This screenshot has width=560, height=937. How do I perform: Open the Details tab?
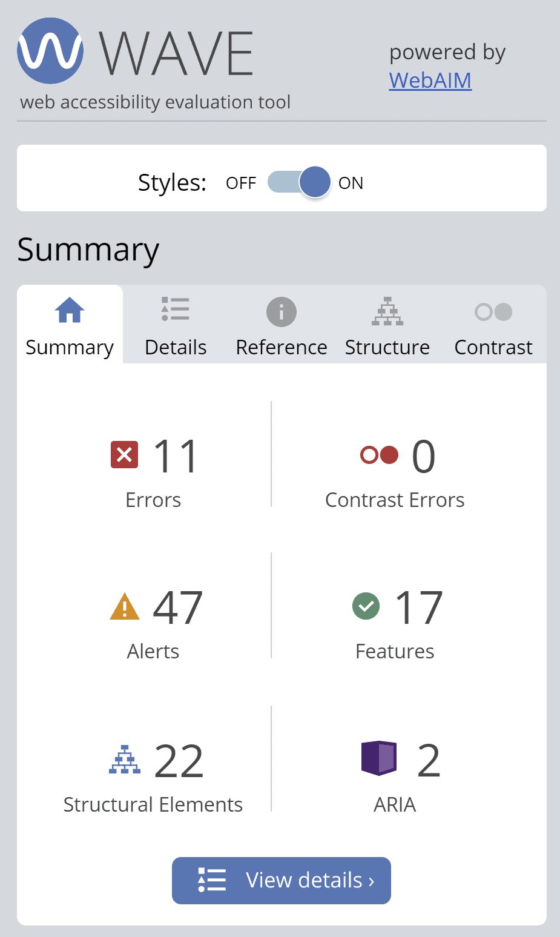tap(176, 325)
